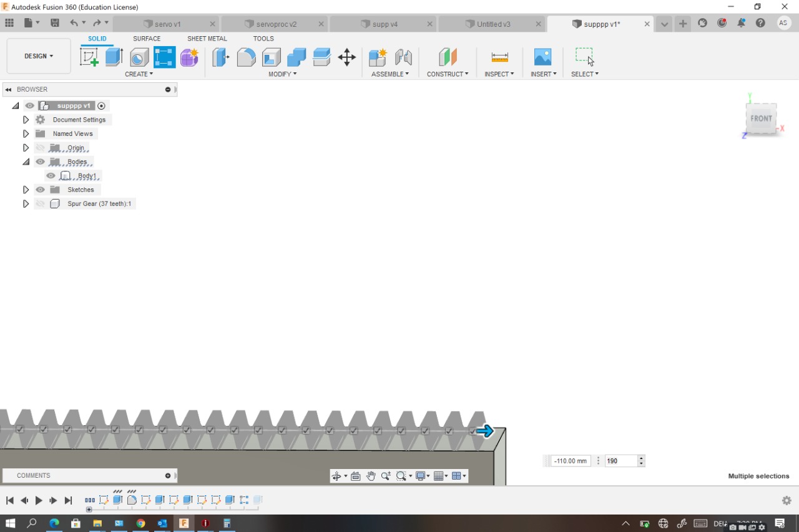The width and height of the screenshot is (799, 532).
Task: Open the extensions icon beside the new tab button
Action: point(703,23)
